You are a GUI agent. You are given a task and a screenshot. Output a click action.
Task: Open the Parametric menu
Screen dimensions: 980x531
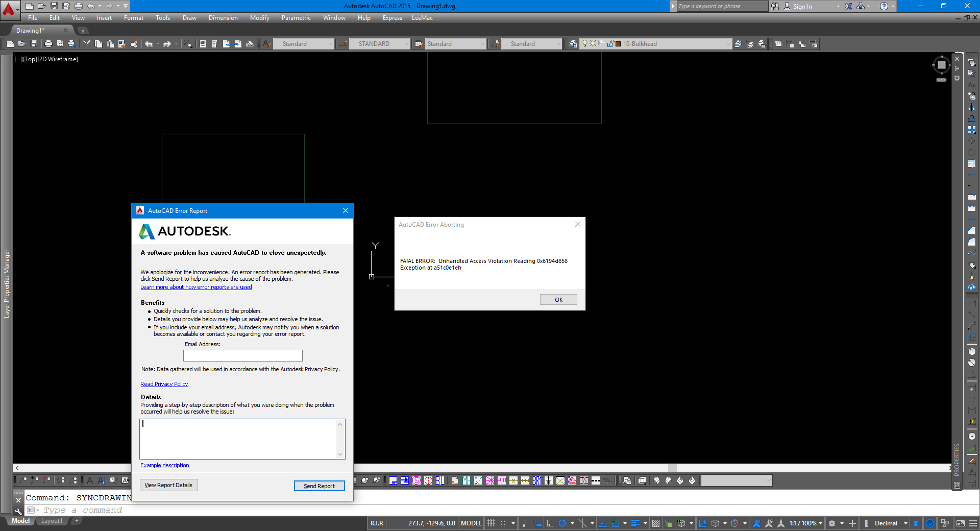click(x=296, y=18)
